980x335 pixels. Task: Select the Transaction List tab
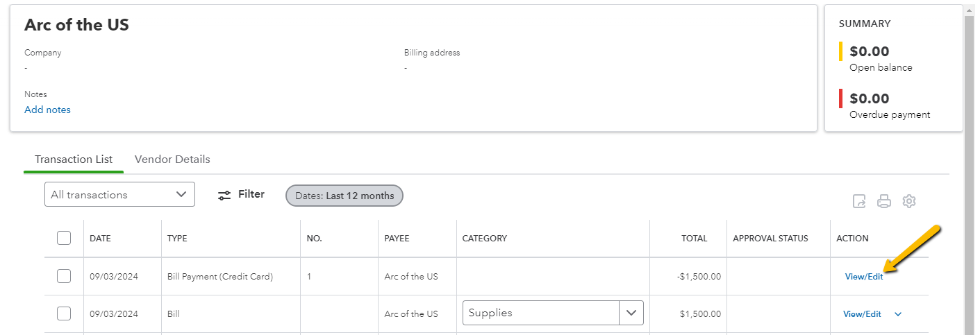74,160
